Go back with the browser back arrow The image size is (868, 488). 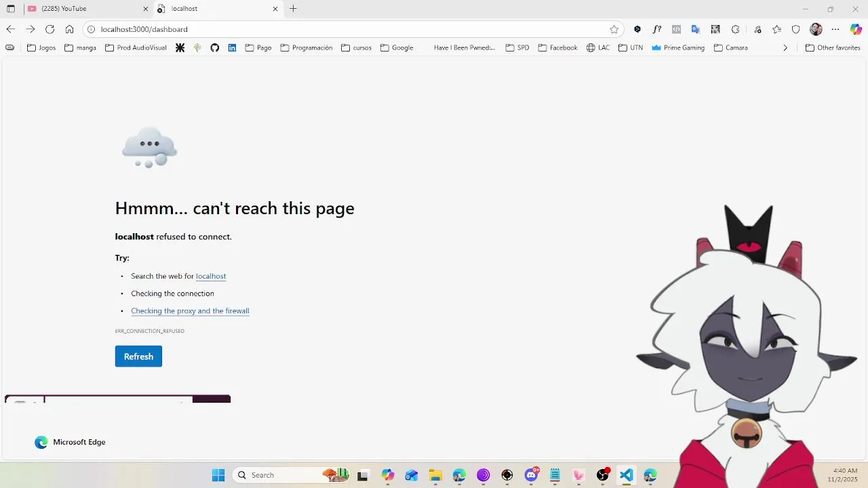[10, 29]
